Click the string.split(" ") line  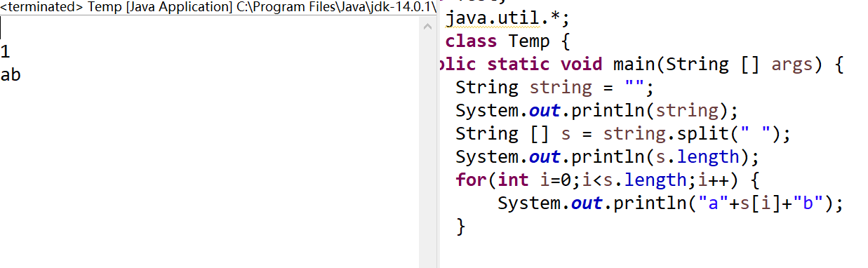(623, 133)
